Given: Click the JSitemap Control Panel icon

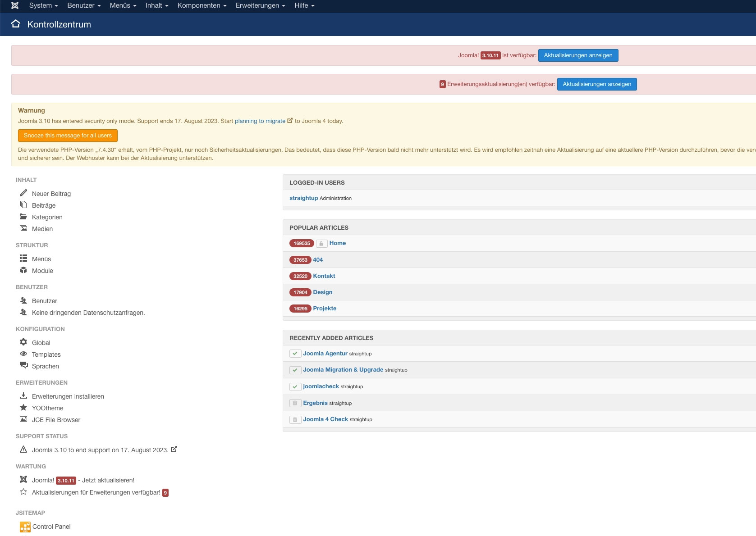Looking at the screenshot, I should [25, 527].
